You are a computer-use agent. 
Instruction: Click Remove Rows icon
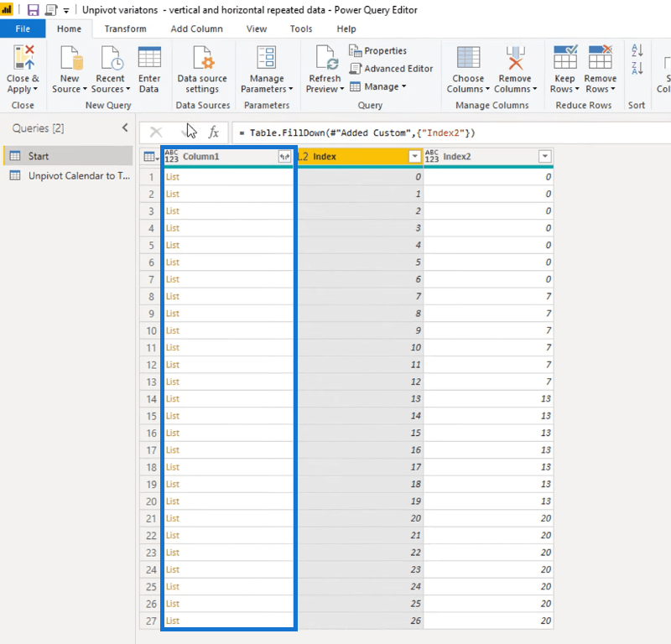click(x=601, y=57)
